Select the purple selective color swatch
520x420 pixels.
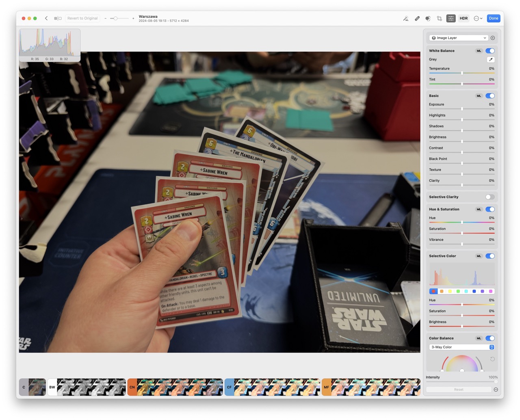(x=482, y=291)
